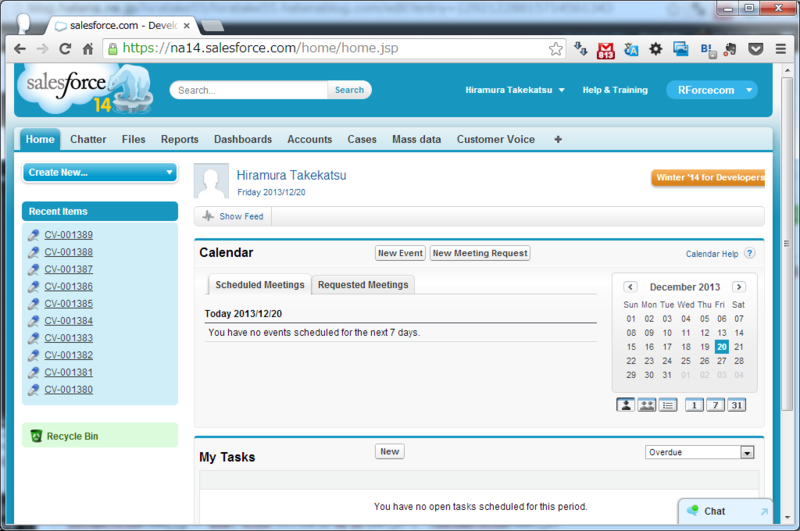This screenshot has width=800, height=531.
Task: Click the New Meeting Request button
Action: (480, 253)
